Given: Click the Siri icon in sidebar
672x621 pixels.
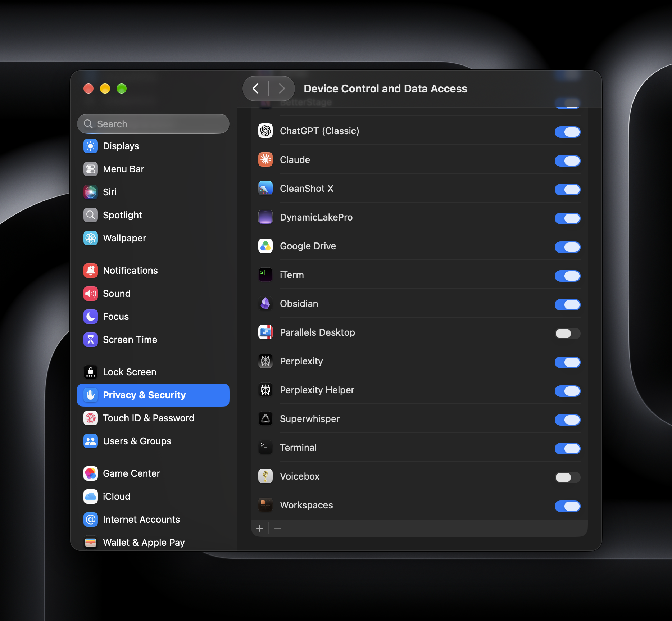Looking at the screenshot, I should (x=91, y=192).
